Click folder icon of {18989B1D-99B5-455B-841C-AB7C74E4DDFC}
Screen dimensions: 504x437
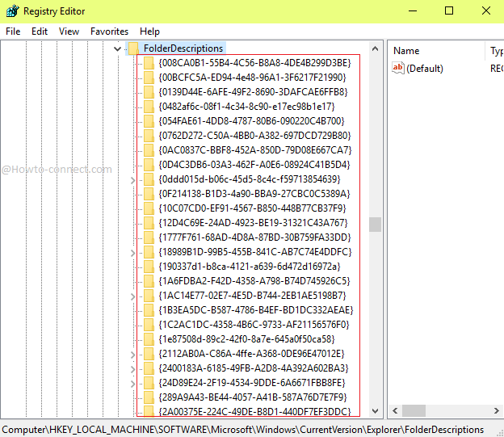(x=149, y=252)
